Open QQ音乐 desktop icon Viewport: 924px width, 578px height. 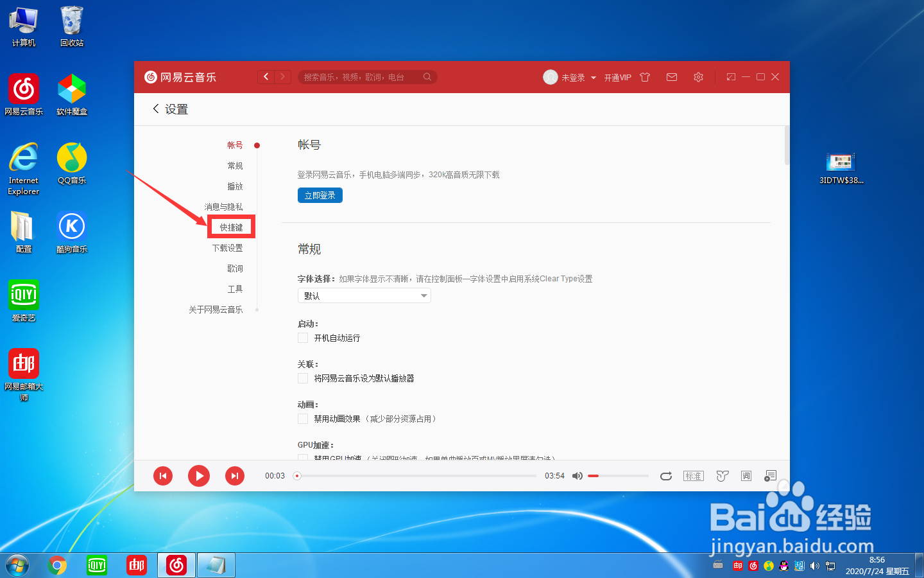click(72, 164)
